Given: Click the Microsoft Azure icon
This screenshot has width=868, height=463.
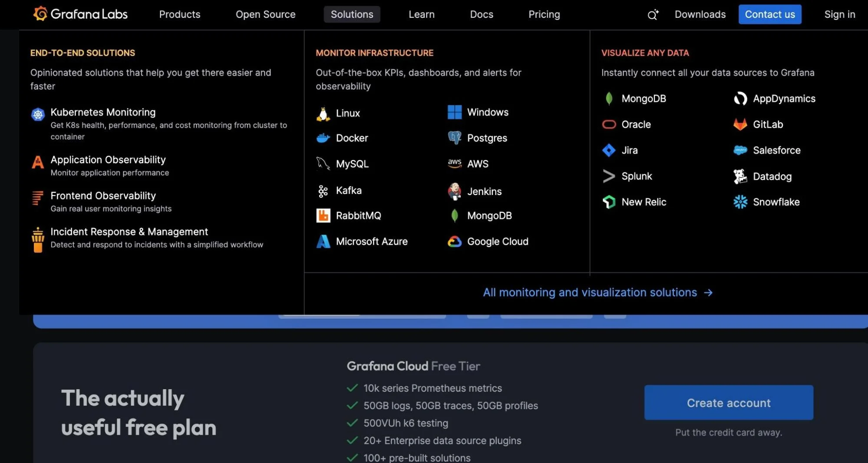Looking at the screenshot, I should tap(323, 241).
